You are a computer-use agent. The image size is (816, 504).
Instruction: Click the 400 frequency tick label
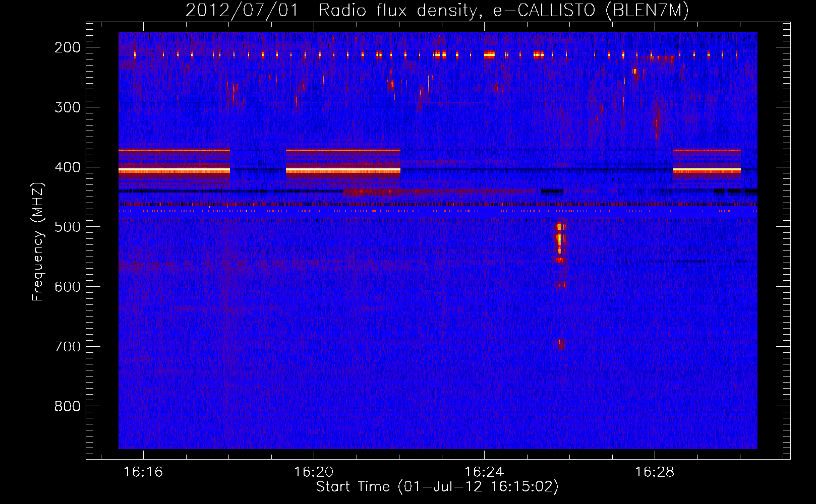coord(68,167)
